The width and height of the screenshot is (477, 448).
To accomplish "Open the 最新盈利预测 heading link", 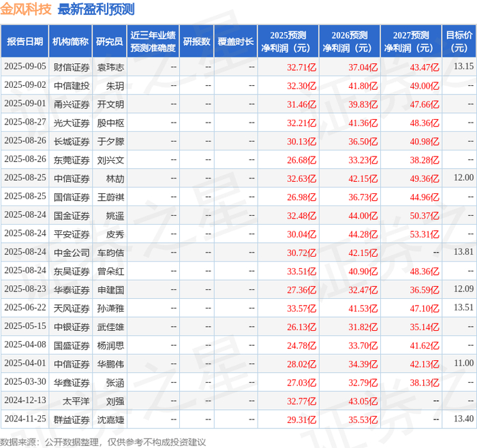I will (x=96, y=10).
